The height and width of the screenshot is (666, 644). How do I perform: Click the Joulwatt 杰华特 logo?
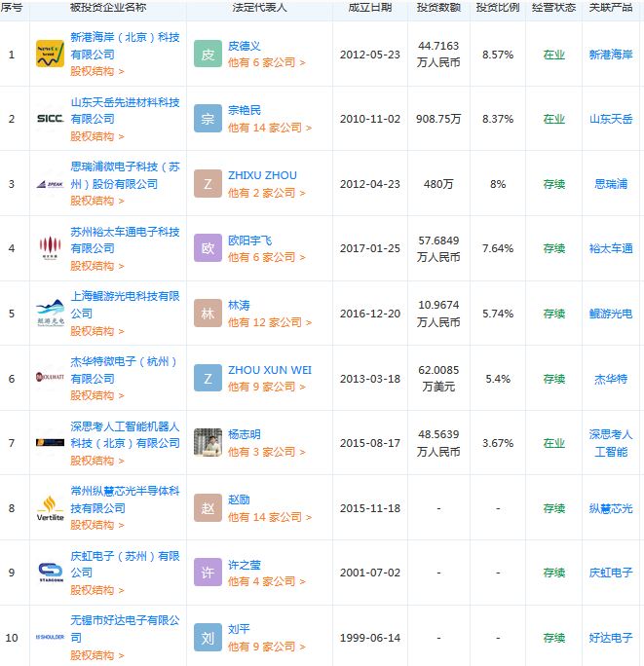[50, 377]
